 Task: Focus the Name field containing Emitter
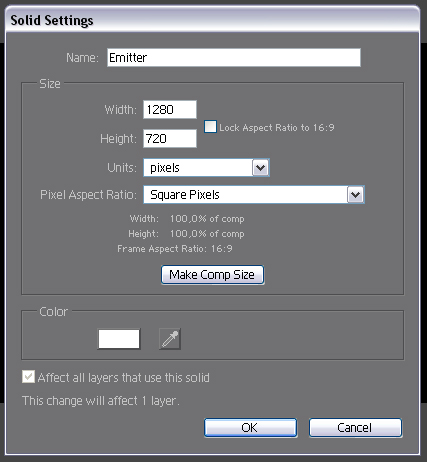pyautogui.click(x=234, y=58)
